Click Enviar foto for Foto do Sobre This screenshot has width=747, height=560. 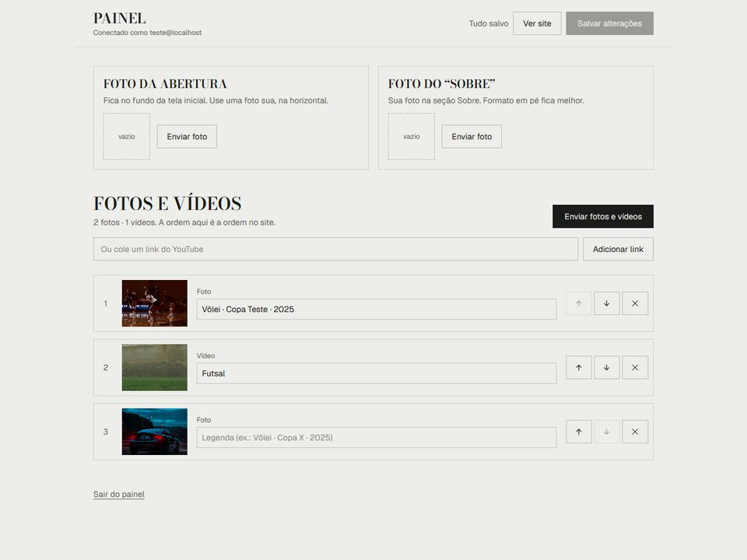472,137
